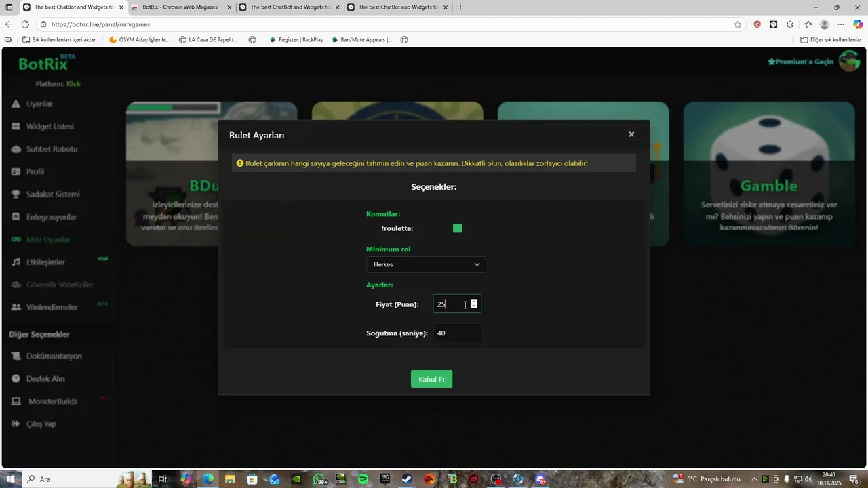Click the Fiyat (Puan) number stepper arrows

[474, 304]
